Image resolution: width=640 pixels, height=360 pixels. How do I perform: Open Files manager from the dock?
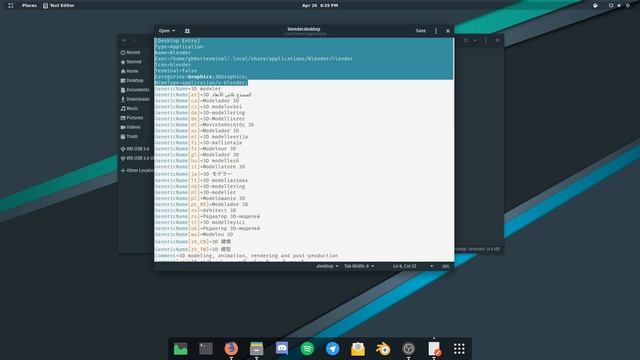(257, 349)
